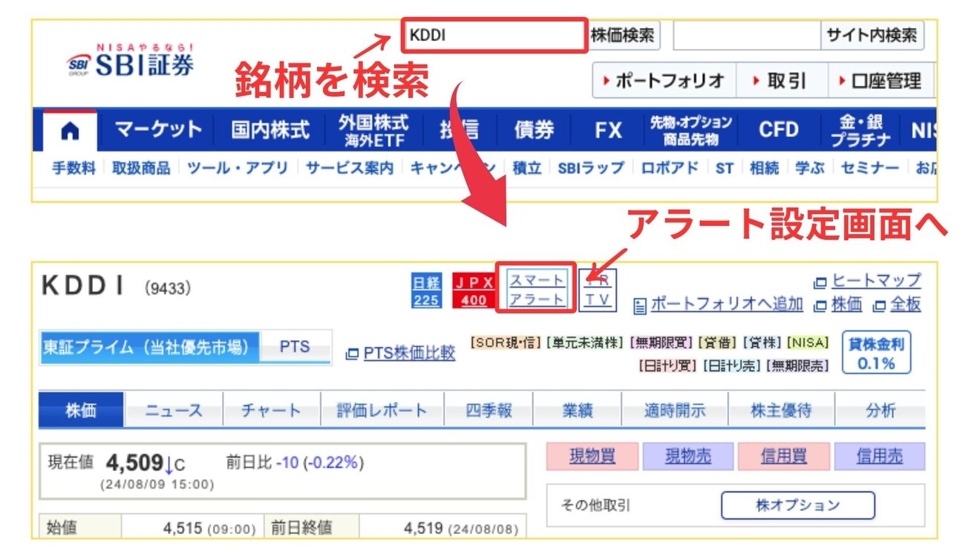Switch to the 四季報 tab
The image size is (980, 552).
(x=489, y=410)
